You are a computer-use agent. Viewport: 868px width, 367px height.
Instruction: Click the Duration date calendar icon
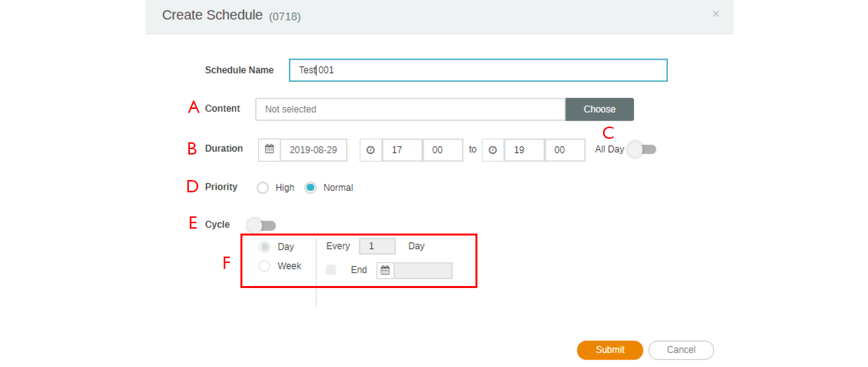[269, 149]
